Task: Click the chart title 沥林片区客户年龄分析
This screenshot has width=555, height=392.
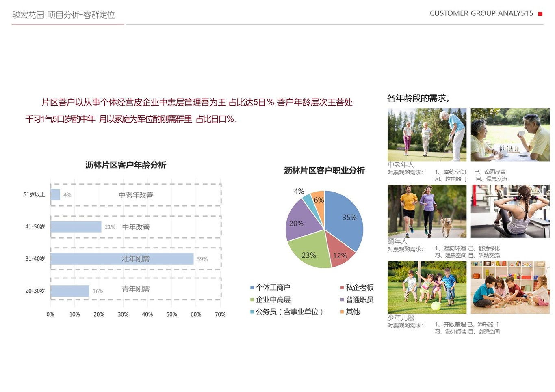Action: tap(126, 165)
